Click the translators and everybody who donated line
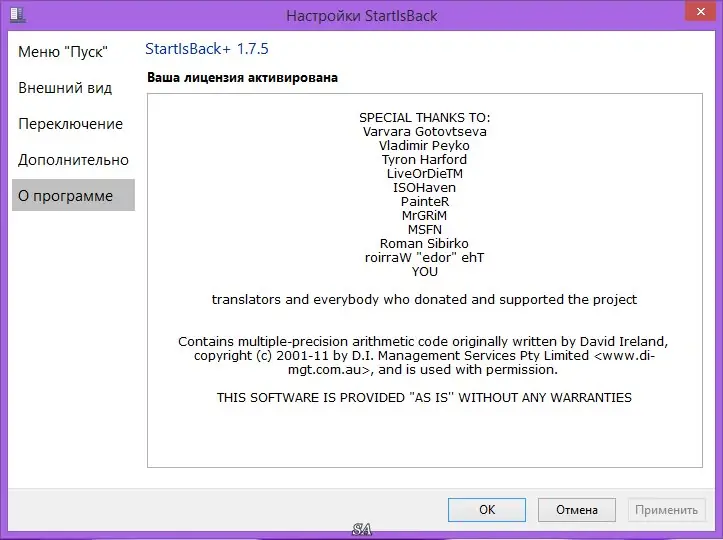This screenshot has width=723, height=540. 424,300
